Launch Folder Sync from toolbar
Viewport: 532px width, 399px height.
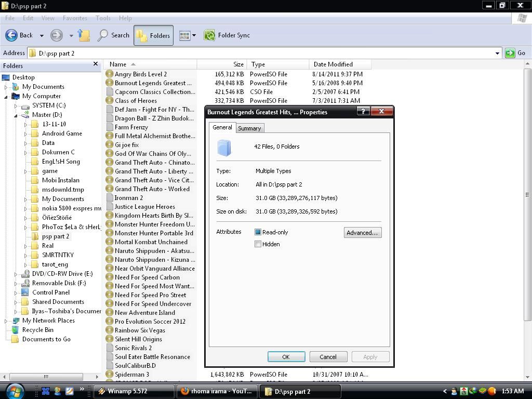227,35
